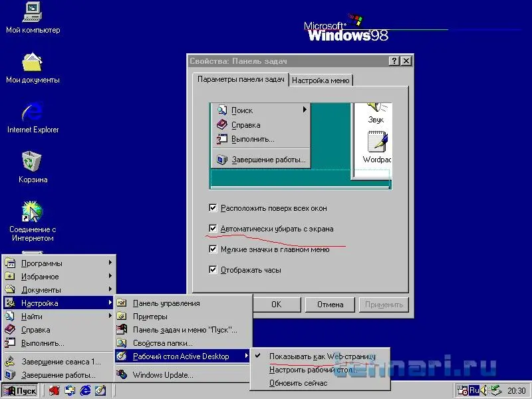Switch to the Параметры панели задач tab

[241, 79]
